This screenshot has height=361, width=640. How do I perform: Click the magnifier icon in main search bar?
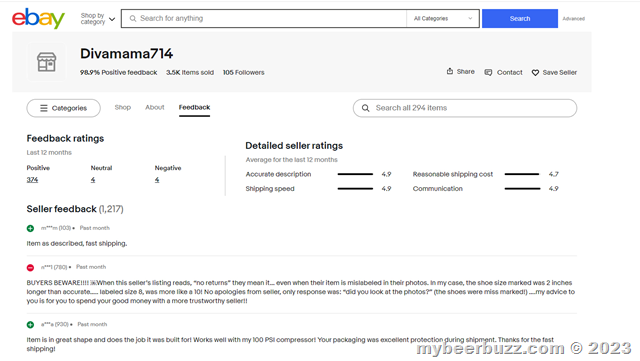[x=133, y=18]
